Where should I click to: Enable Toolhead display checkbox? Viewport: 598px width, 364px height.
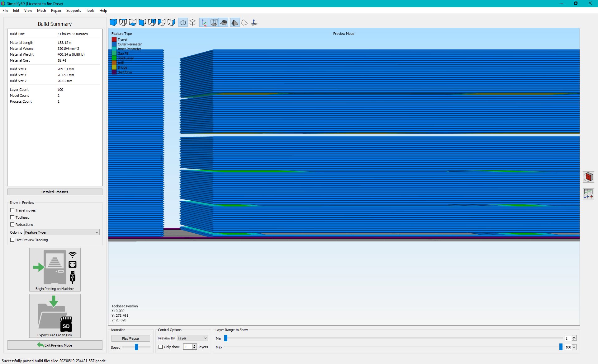[12, 217]
